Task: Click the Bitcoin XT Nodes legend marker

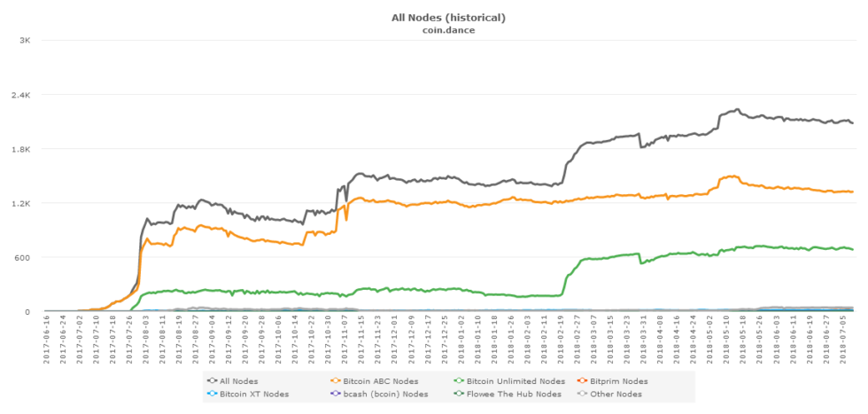Action: coord(213,394)
